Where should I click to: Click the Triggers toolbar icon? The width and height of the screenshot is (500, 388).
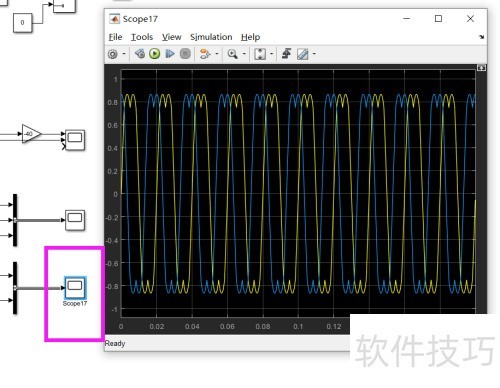click(286, 54)
